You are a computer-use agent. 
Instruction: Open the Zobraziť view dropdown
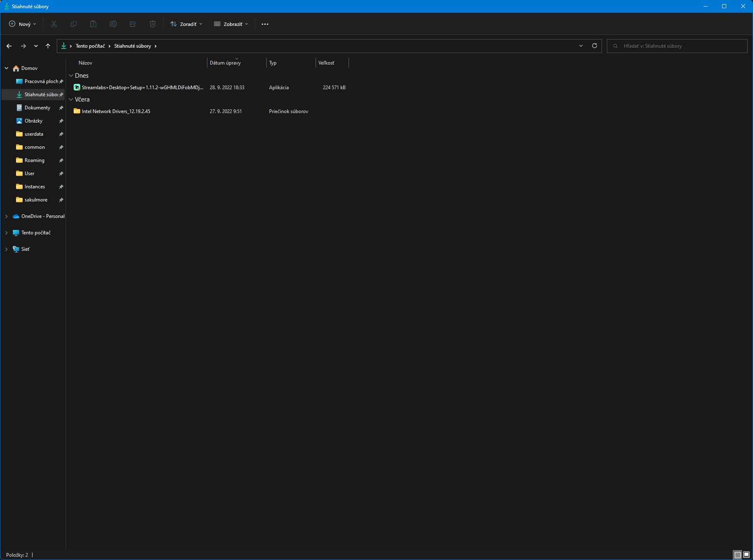click(x=231, y=24)
